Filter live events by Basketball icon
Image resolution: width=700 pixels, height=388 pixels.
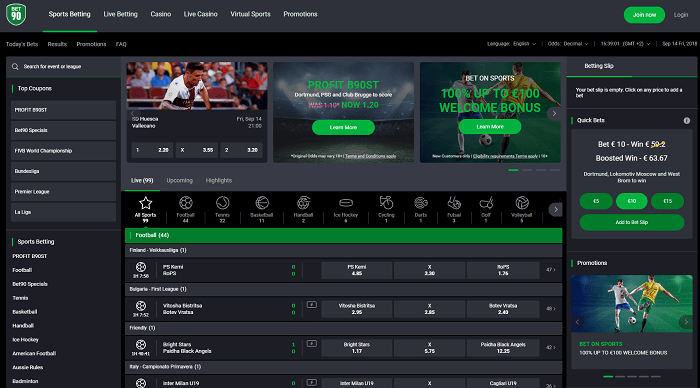tap(262, 203)
